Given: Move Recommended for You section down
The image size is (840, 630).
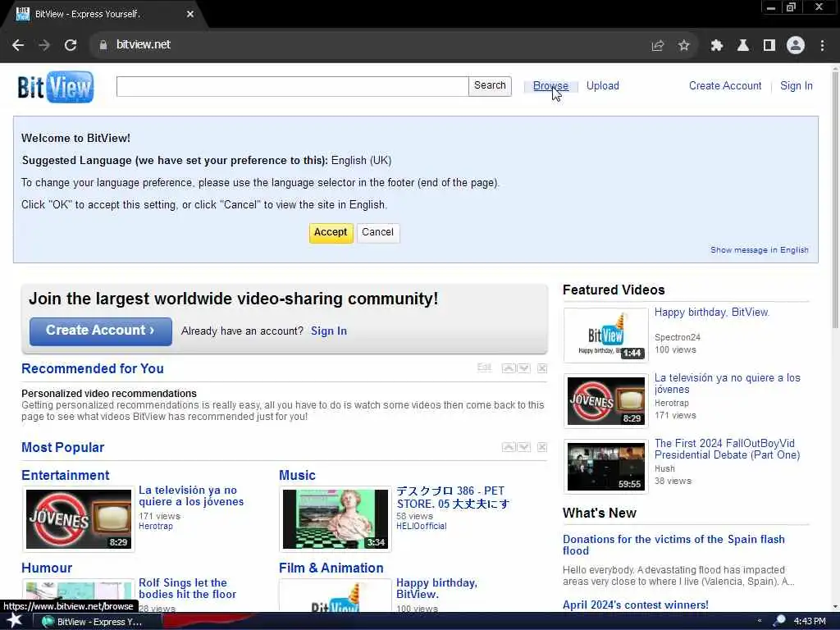Looking at the screenshot, I should [x=524, y=368].
